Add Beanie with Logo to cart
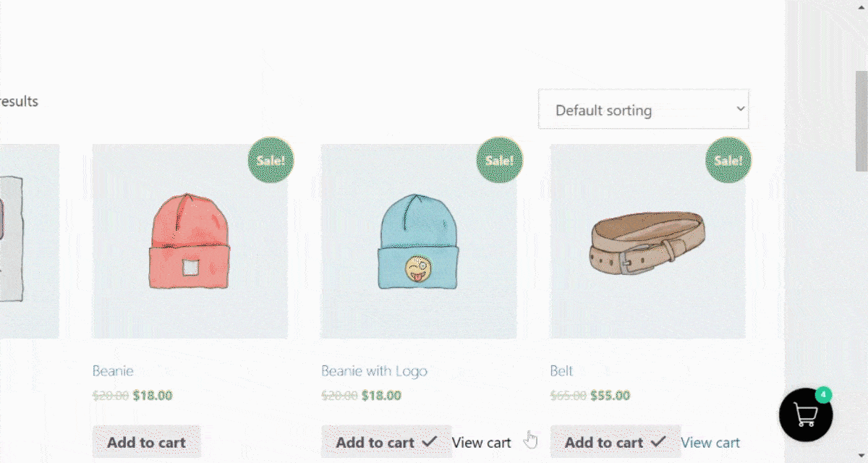Screen dimensions: 868x463 [386, 441]
